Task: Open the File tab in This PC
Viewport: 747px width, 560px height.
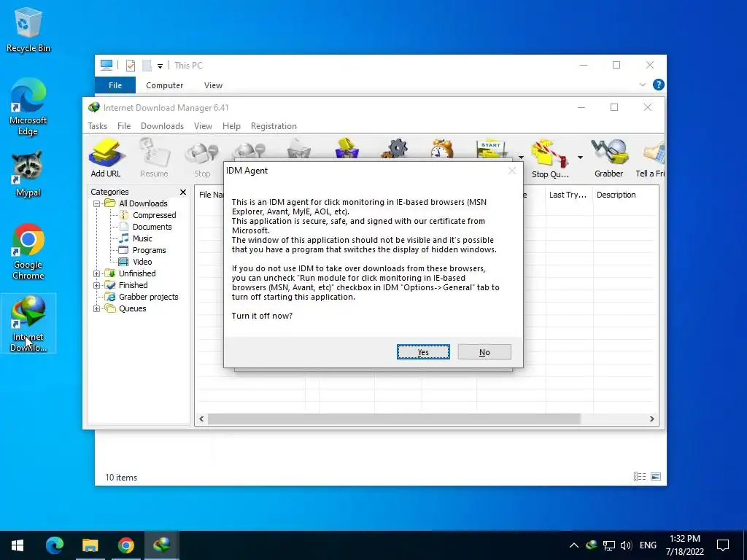Action: [115, 85]
